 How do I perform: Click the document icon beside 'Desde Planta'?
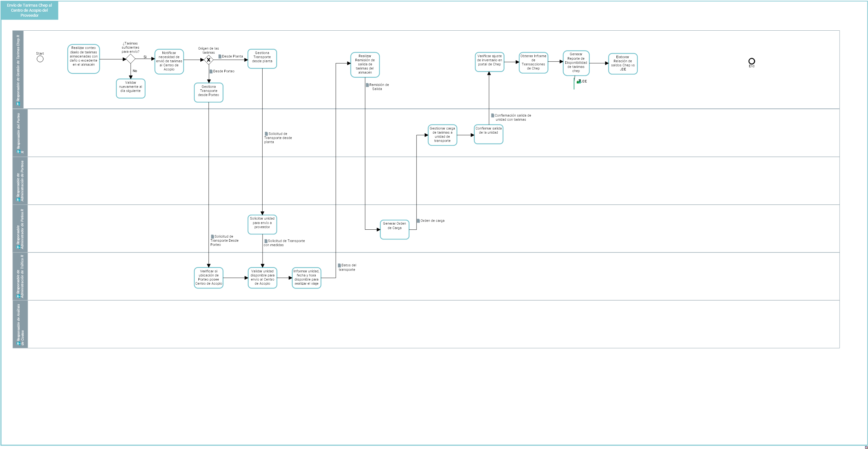[x=220, y=57]
